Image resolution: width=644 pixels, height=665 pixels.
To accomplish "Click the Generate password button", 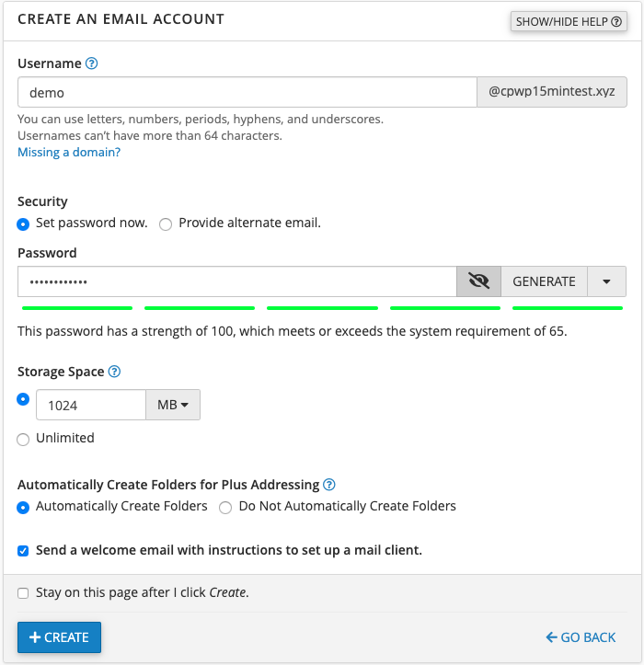I will 544,281.
